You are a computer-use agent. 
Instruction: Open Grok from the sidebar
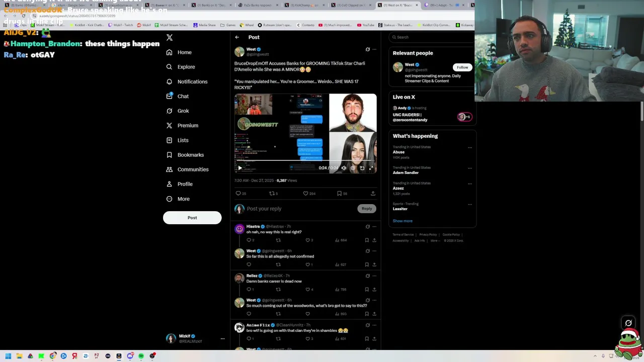(x=178, y=111)
